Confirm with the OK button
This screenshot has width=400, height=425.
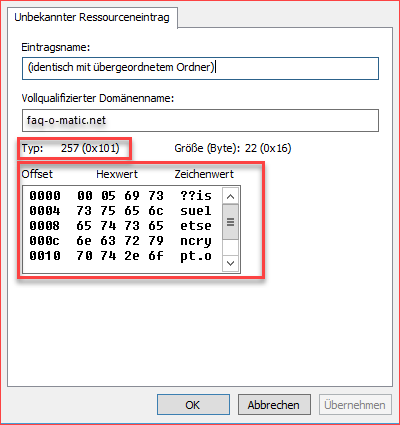pos(193,405)
